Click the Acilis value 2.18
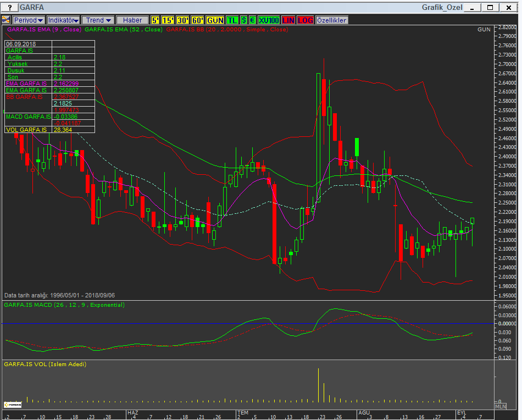The width and height of the screenshot is (522, 420). point(73,57)
